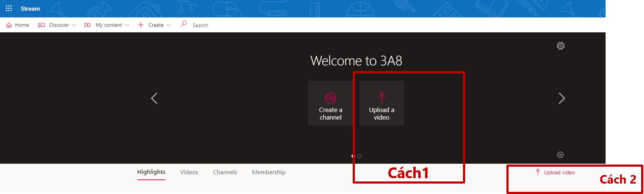Expand the Discover dropdown menu

(x=57, y=25)
